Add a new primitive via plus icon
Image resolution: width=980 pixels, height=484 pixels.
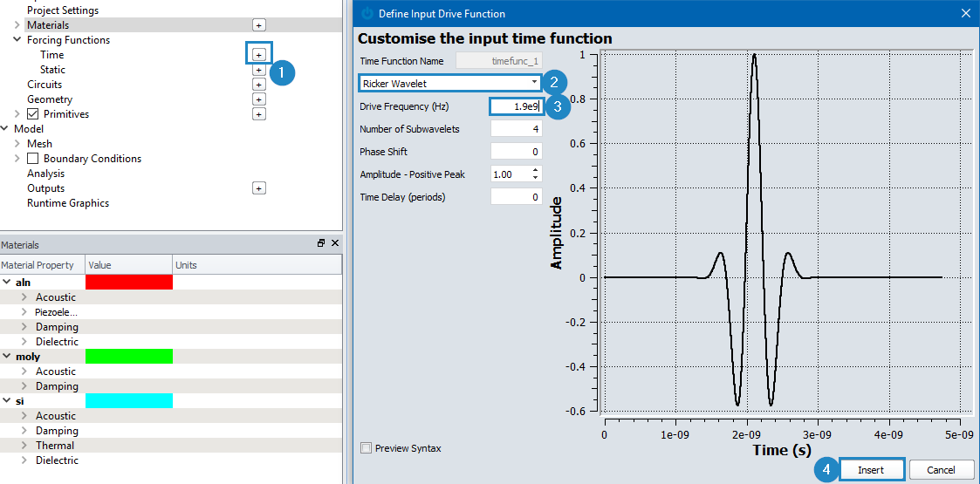(259, 114)
